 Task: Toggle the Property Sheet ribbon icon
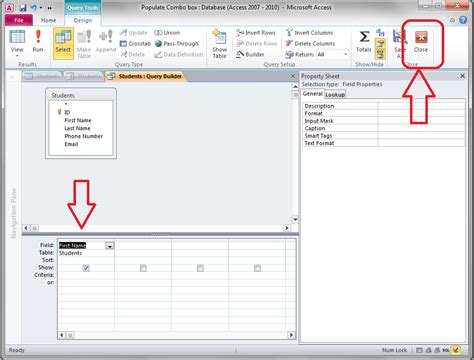(380, 43)
